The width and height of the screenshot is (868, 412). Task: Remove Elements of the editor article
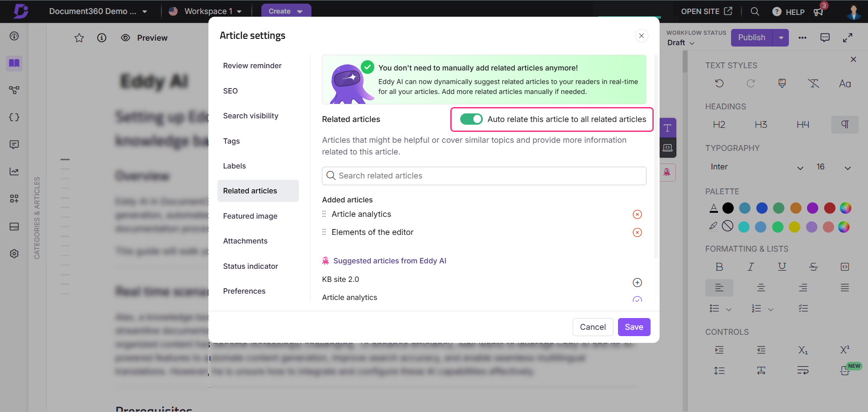click(x=637, y=232)
